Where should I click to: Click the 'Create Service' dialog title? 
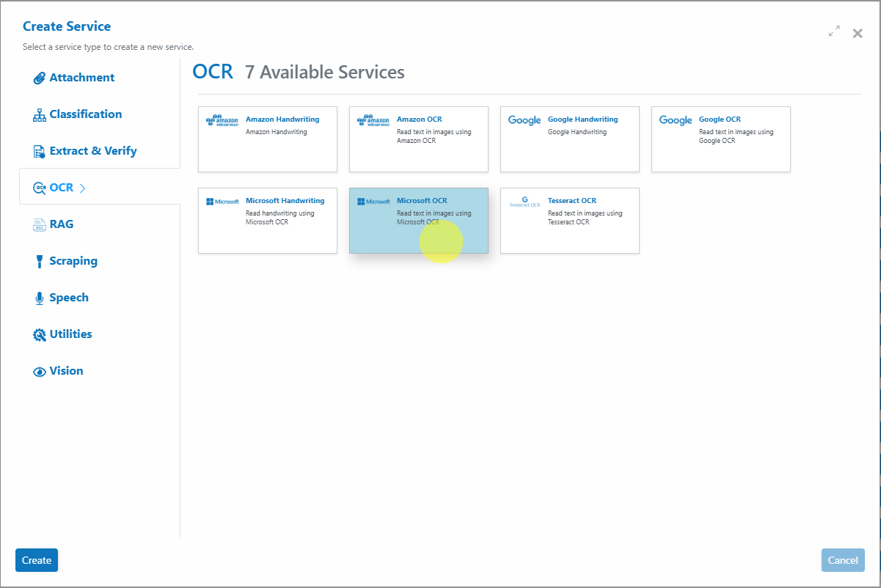point(67,26)
